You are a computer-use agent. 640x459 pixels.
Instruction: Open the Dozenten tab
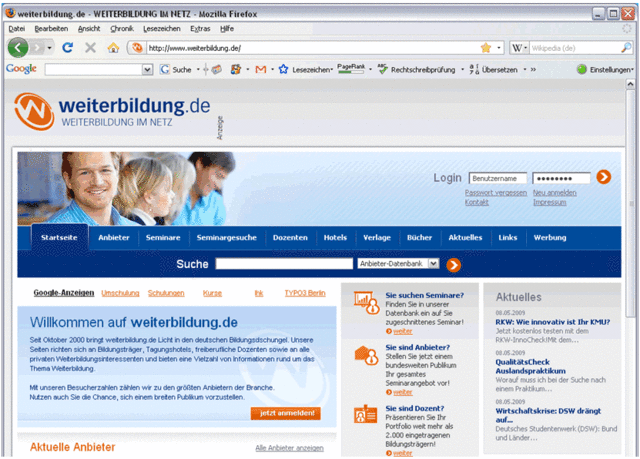(x=290, y=237)
